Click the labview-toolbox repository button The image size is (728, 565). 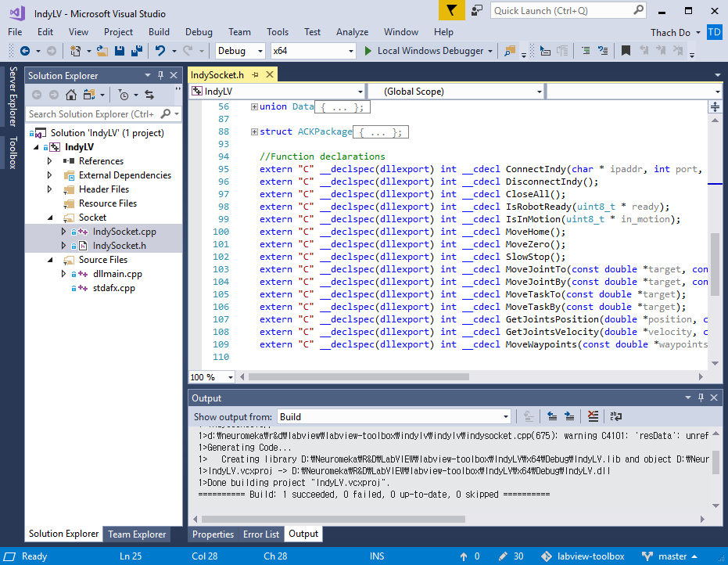click(583, 556)
